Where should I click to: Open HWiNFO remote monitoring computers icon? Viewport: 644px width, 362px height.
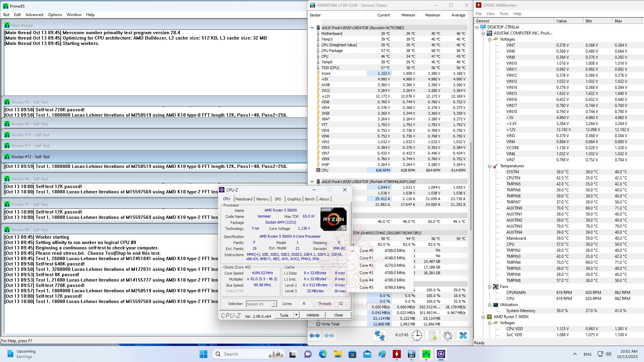(x=380, y=336)
